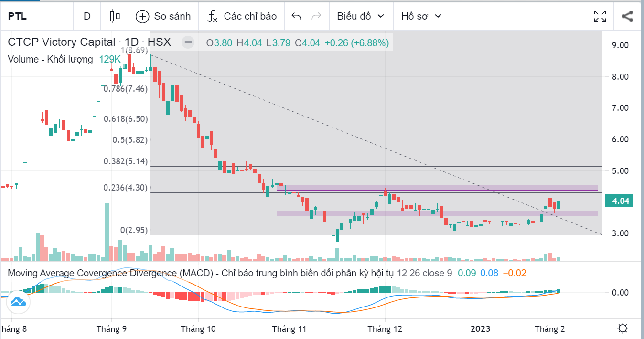Click the 9.00 price scale value
This screenshot has width=644, height=339.
(x=620, y=45)
